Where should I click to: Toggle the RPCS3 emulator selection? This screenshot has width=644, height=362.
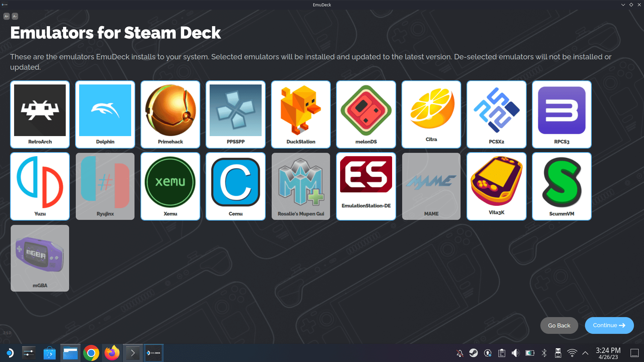(562, 114)
